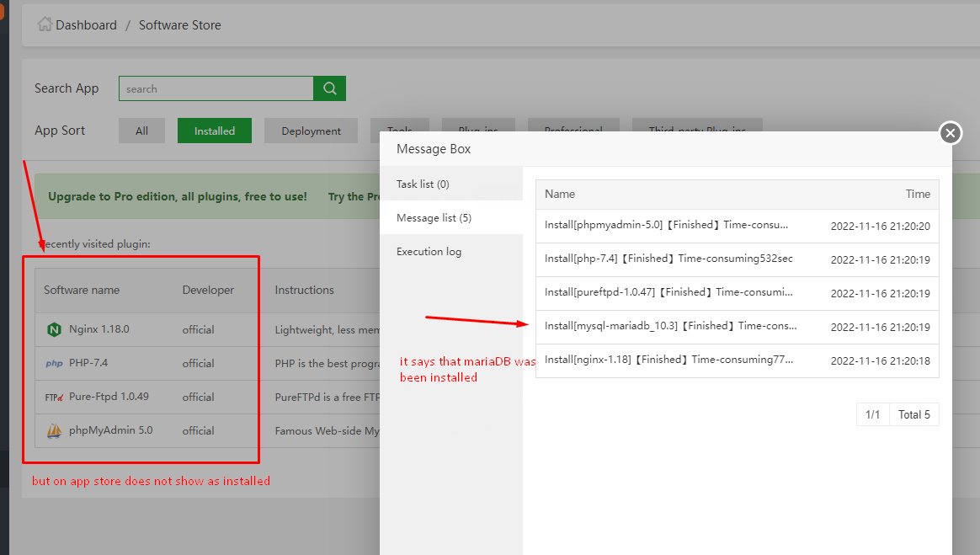Click the green search magnifier button
Screen dimensions: 980x555
tap(329, 88)
